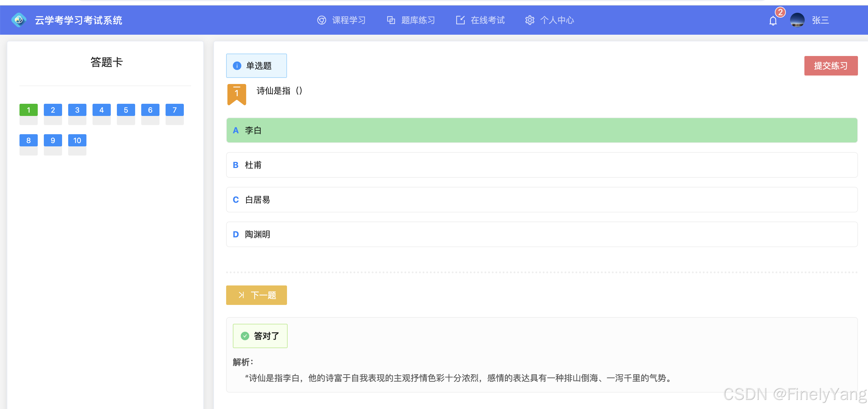Image resolution: width=868 pixels, height=409 pixels.
Task: Choose answer option D 陶渊明
Action: coord(541,235)
